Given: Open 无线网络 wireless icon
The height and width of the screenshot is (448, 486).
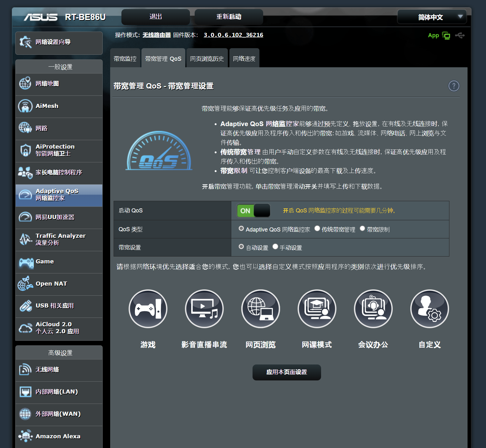Looking at the screenshot, I should pyautogui.click(x=25, y=369).
